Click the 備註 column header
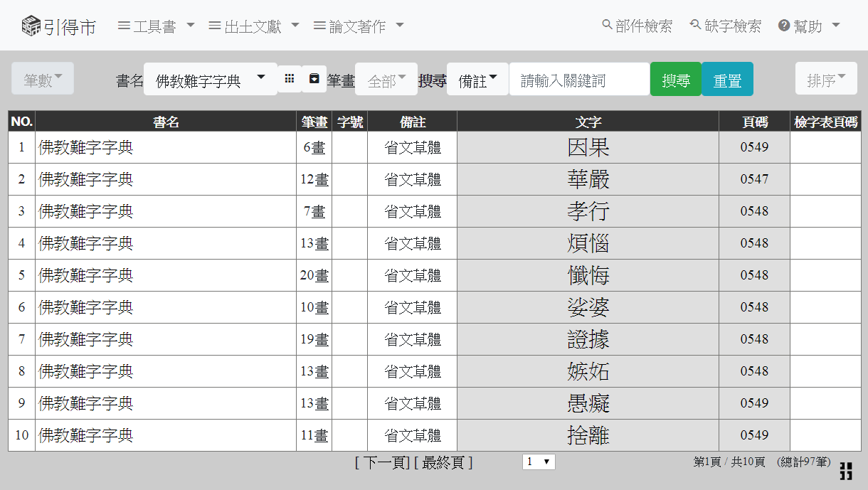Image resolution: width=868 pixels, height=490 pixels. coord(413,122)
